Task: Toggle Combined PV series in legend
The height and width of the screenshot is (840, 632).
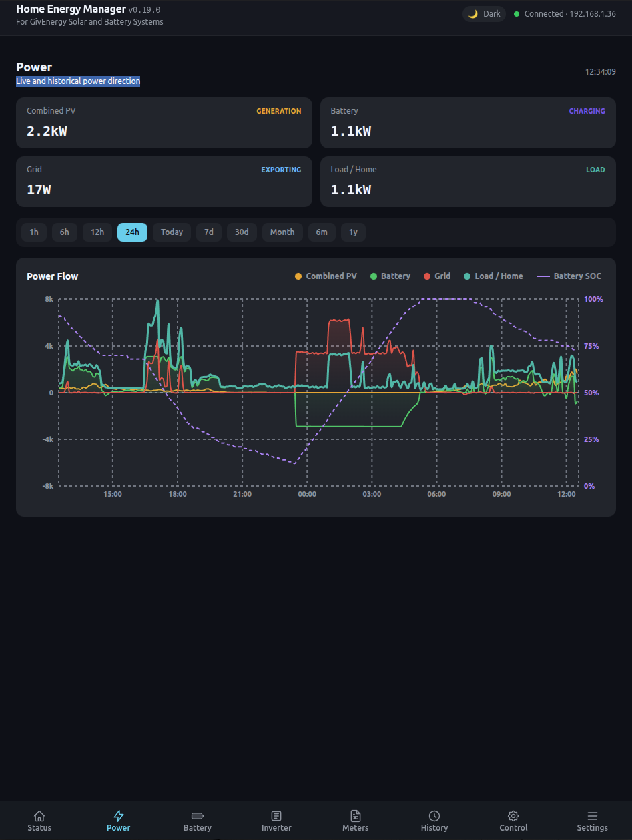Action: click(326, 276)
